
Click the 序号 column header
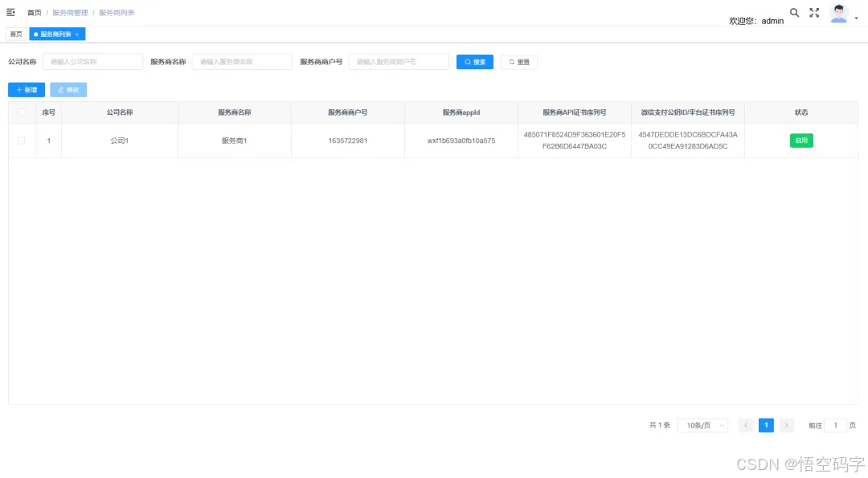pyautogui.click(x=49, y=112)
